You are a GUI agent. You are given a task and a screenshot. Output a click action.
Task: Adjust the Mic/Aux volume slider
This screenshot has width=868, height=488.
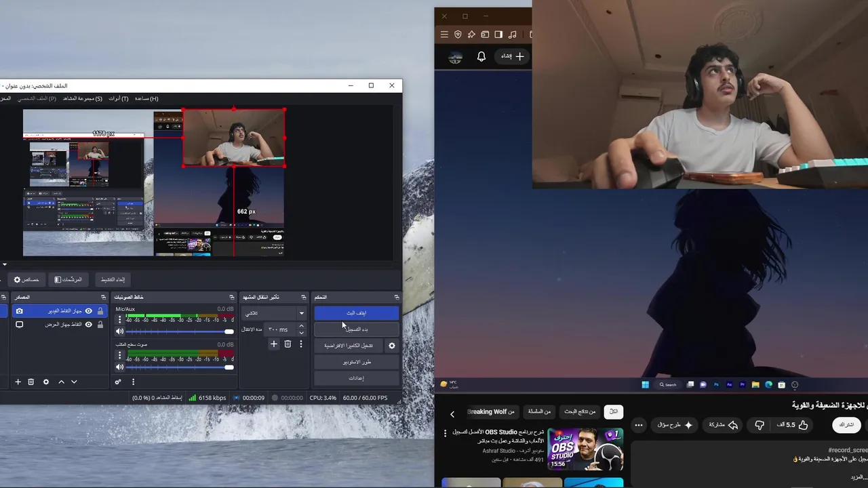[180, 331]
